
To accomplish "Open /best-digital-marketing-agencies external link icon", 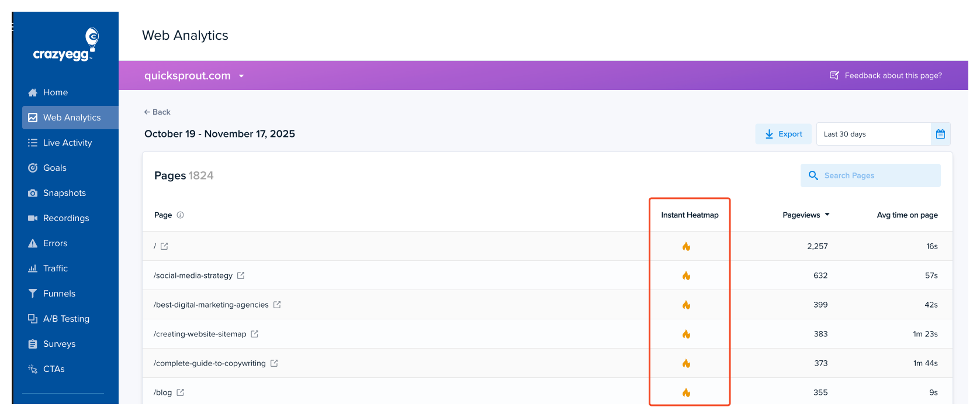I will tap(277, 305).
